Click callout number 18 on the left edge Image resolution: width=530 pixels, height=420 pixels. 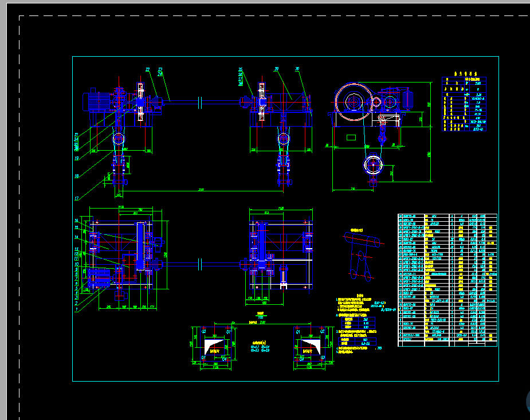(x=77, y=176)
